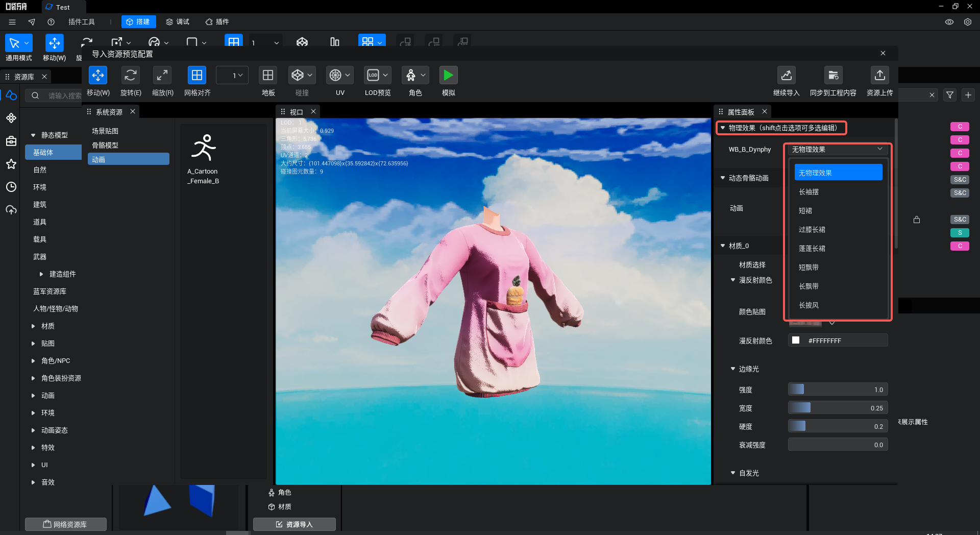Collapse the 边缘光 section
This screenshot has height=535, width=980.
pos(732,369)
